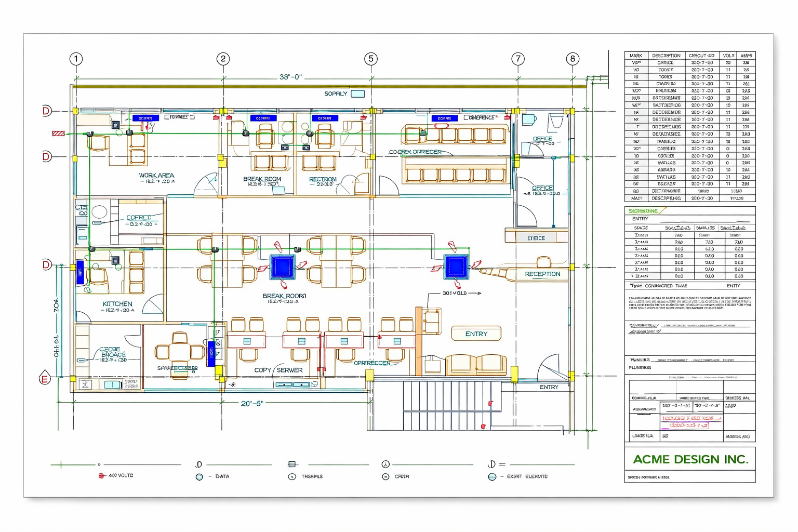Viewport: 798px width, 532px height.
Task: Select the RECEPTION room label
Action: tap(542, 274)
